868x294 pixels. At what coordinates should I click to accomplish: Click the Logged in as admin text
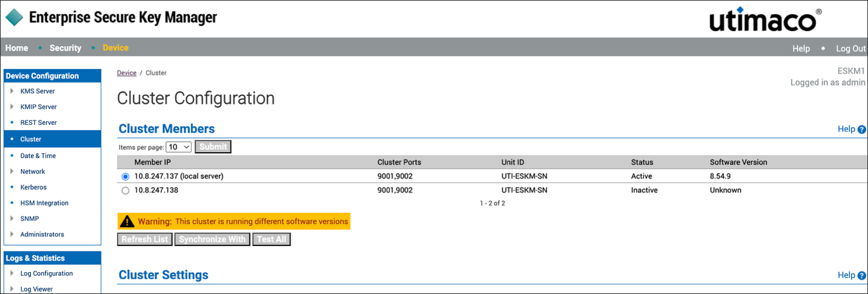point(828,82)
